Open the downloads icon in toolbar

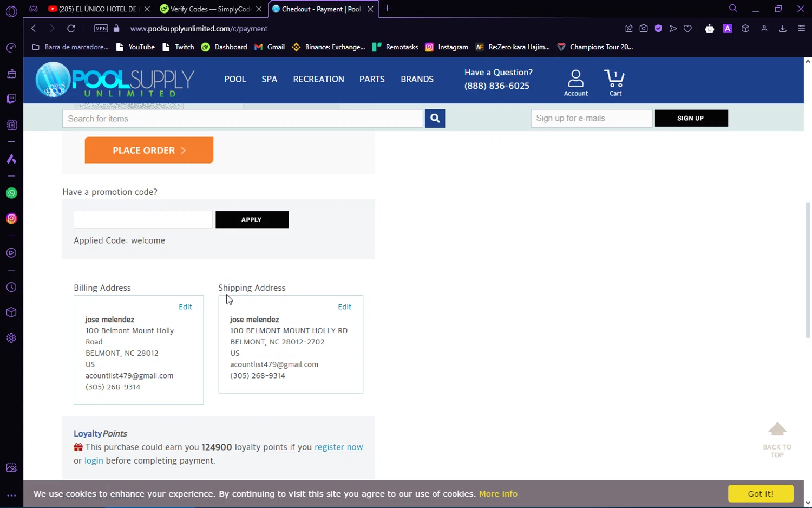click(x=782, y=29)
